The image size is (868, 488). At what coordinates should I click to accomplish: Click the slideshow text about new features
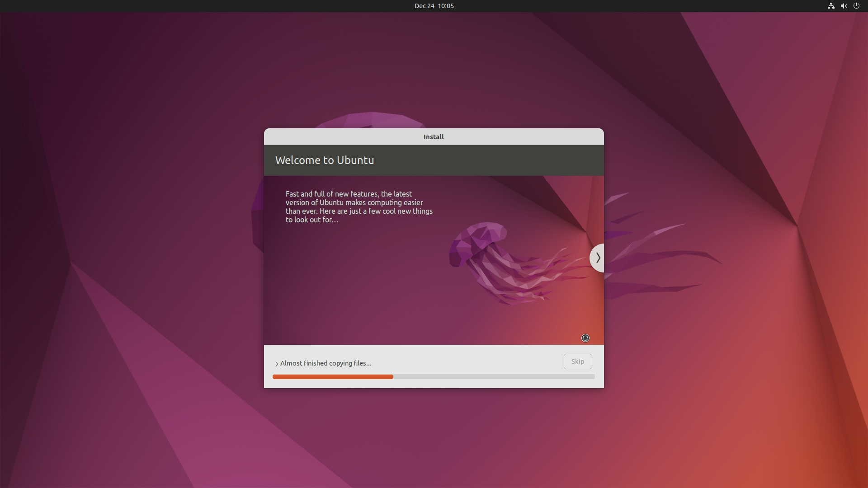pyautogui.click(x=359, y=207)
